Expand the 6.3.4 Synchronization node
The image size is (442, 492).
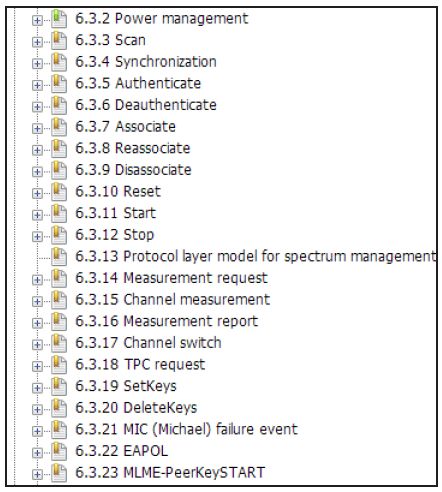[x=37, y=64]
